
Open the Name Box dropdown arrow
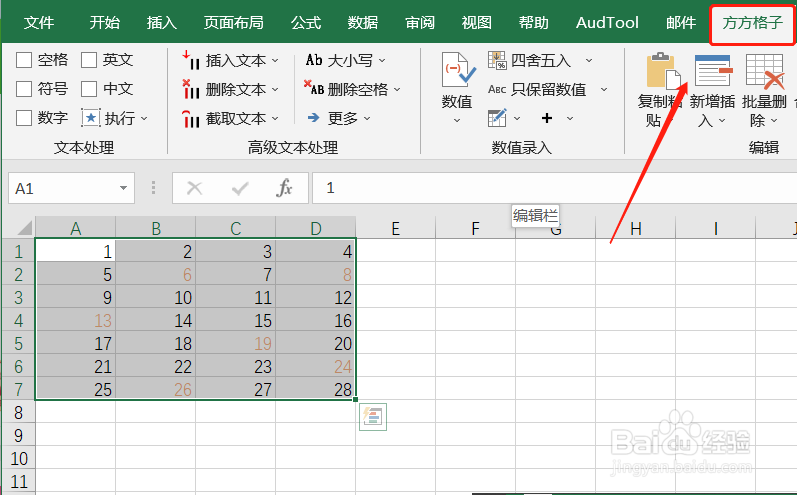coord(123,188)
